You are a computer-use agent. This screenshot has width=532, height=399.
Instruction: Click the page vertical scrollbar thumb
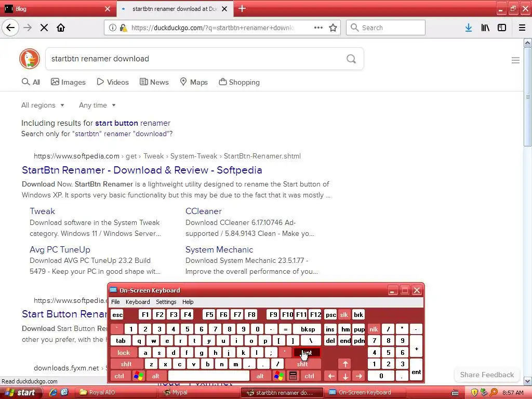[527, 97]
